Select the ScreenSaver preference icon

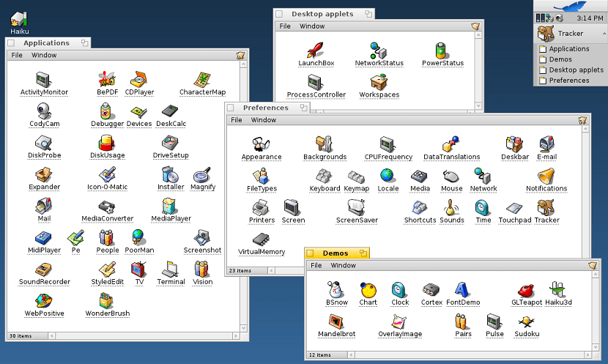pos(356,207)
